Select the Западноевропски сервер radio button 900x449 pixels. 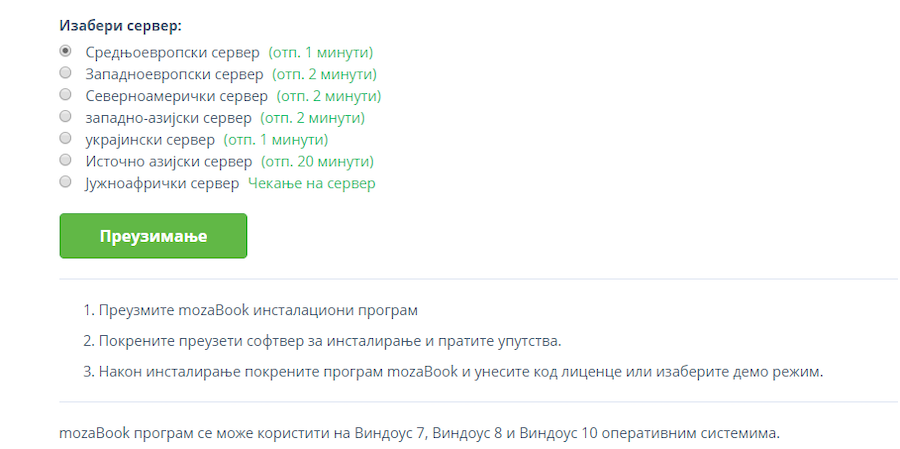pos(65,73)
